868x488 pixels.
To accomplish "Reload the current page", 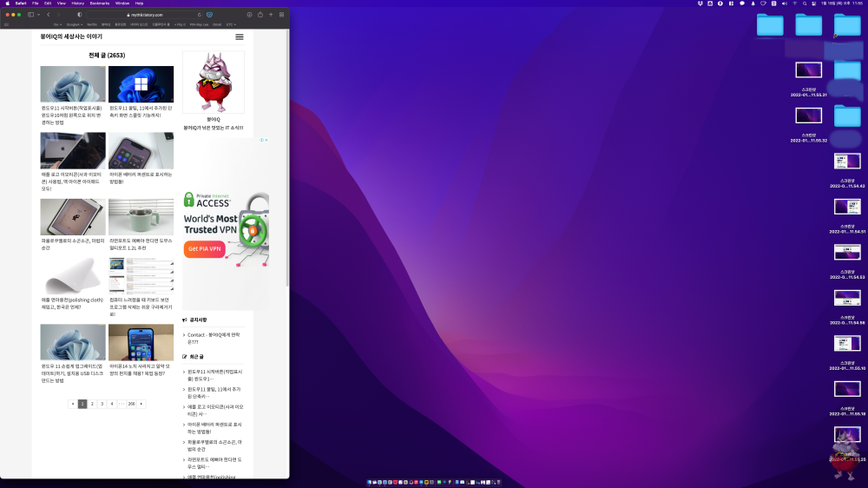I will click(200, 15).
